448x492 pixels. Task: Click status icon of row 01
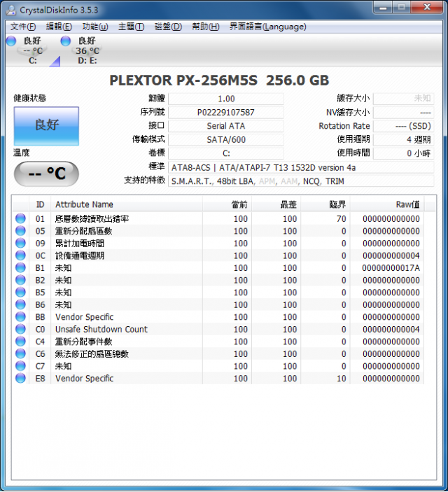point(20,218)
